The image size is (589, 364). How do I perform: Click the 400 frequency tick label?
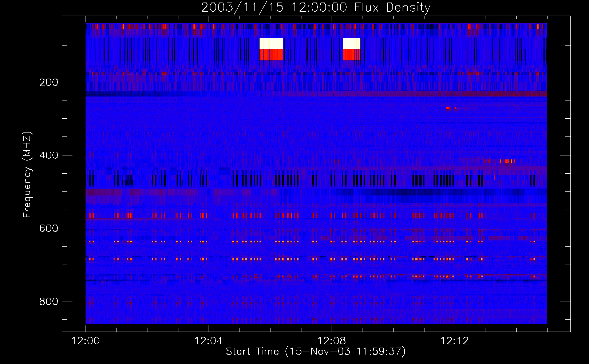[49, 155]
